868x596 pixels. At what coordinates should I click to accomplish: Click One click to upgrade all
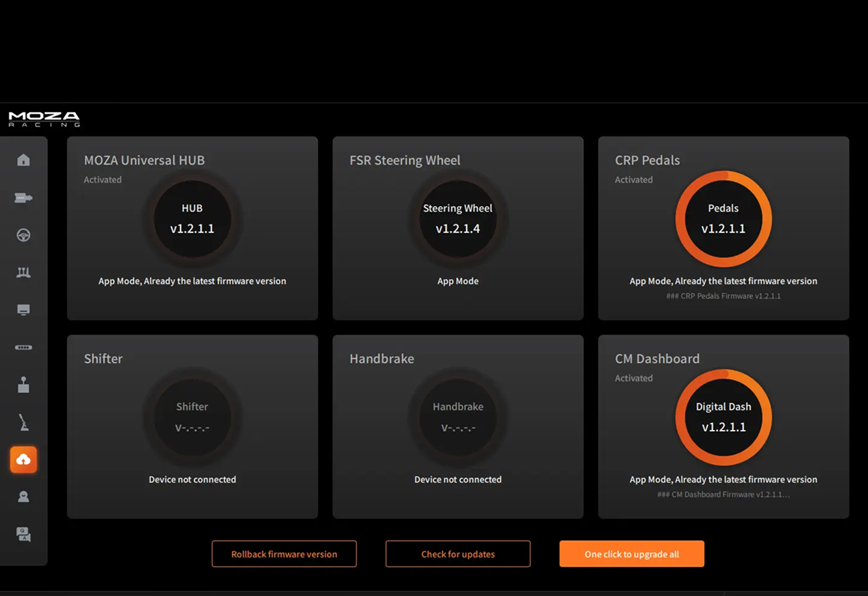point(631,554)
